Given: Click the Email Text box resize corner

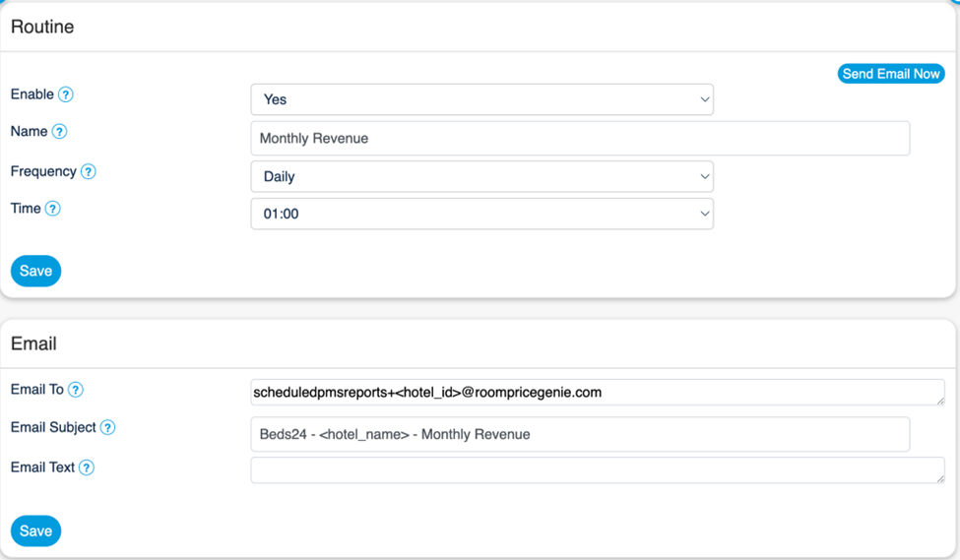Looking at the screenshot, I should [940, 478].
